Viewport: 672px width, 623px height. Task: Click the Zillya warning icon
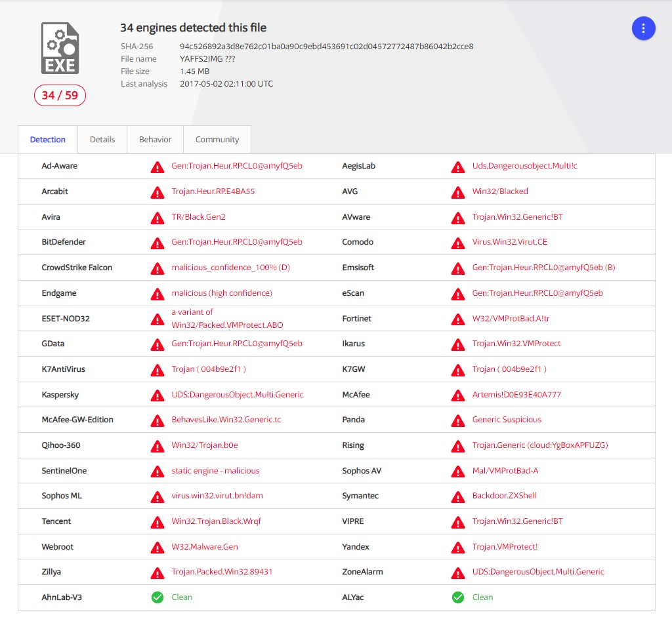(157, 573)
